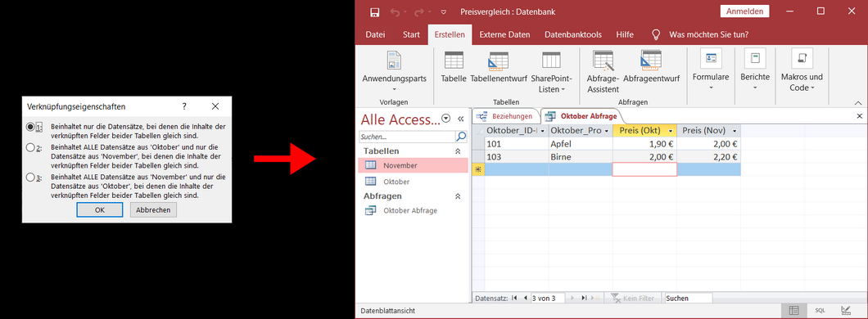The height and width of the screenshot is (319, 868).
Task: Click the Undo arrow icon
Action: pos(395,11)
